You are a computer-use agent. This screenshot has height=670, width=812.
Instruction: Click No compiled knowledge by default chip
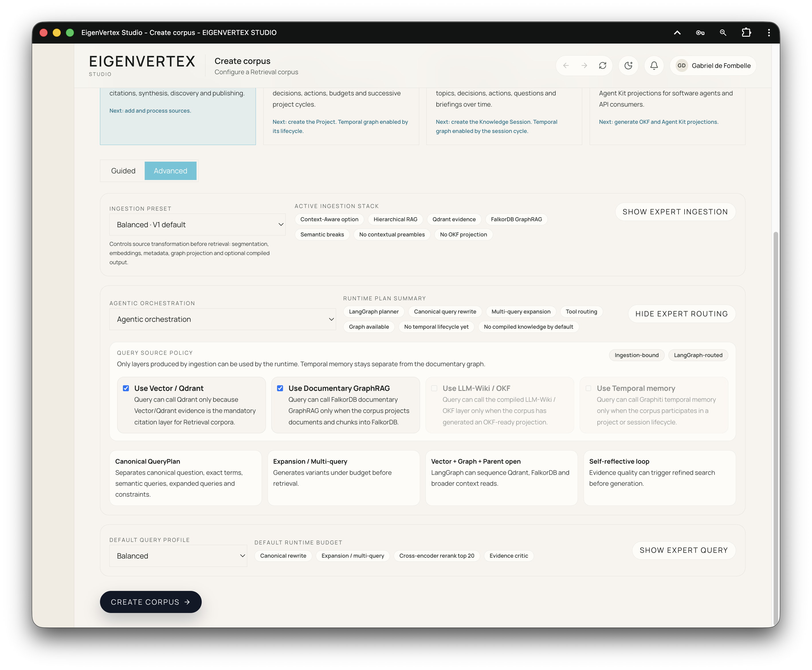528,327
